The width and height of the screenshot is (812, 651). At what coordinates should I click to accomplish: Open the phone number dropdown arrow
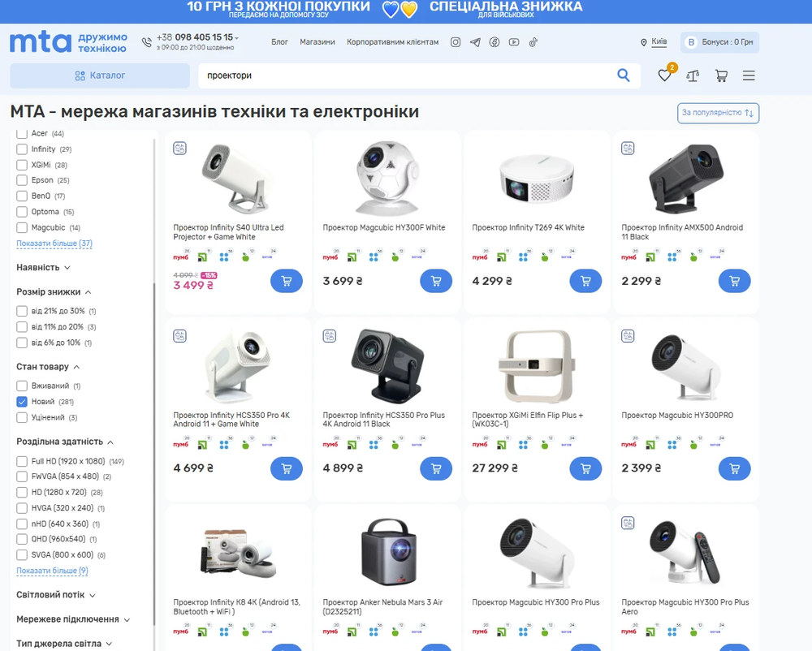(236, 38)
